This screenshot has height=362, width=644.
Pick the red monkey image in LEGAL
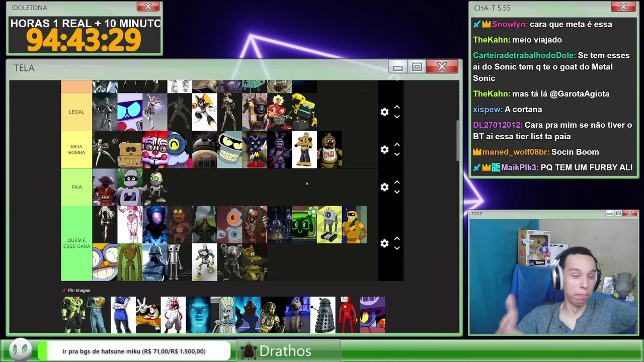click(280, 112)
